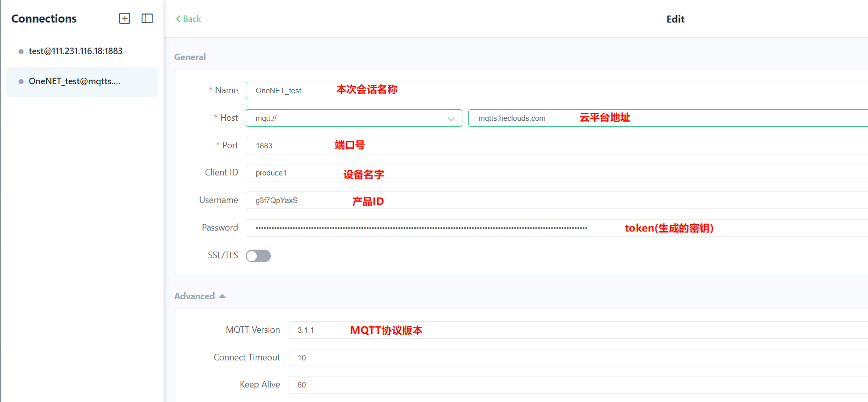This screenshot has height=402, width=868.
Task: Click the Username input field
Action: click(x=552, y=200)
